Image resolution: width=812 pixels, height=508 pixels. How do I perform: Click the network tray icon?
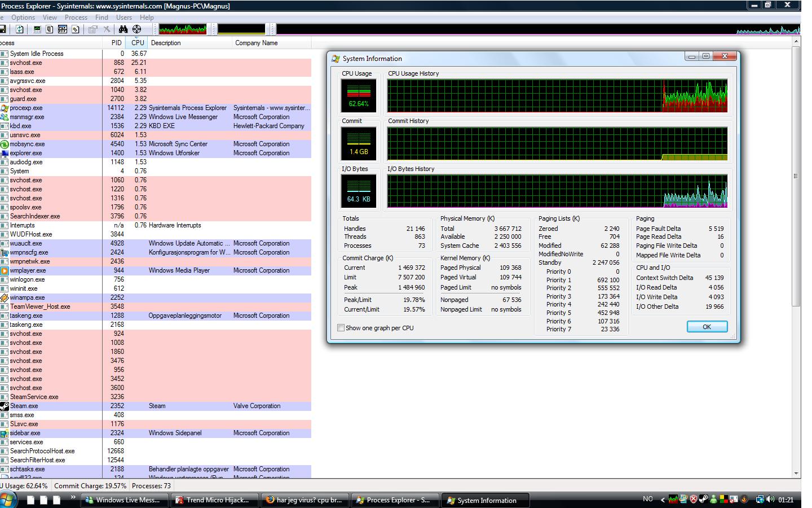[x=760, y=500]
